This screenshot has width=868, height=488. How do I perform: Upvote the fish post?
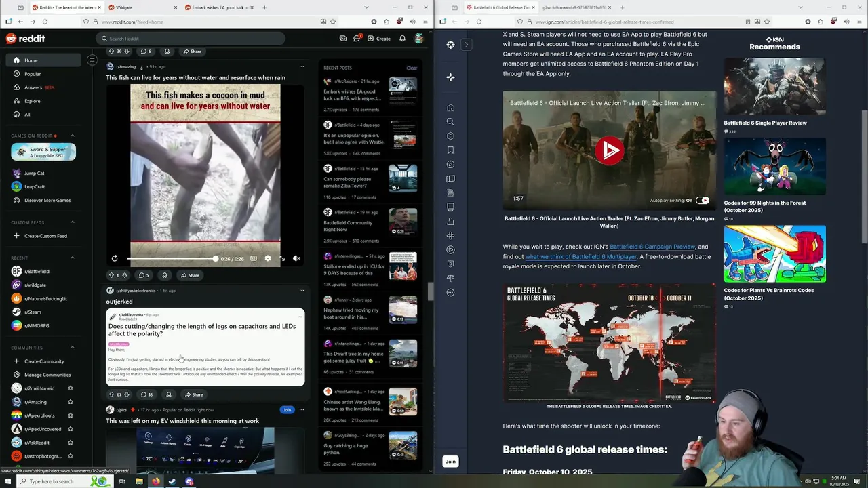coord(112,275)
